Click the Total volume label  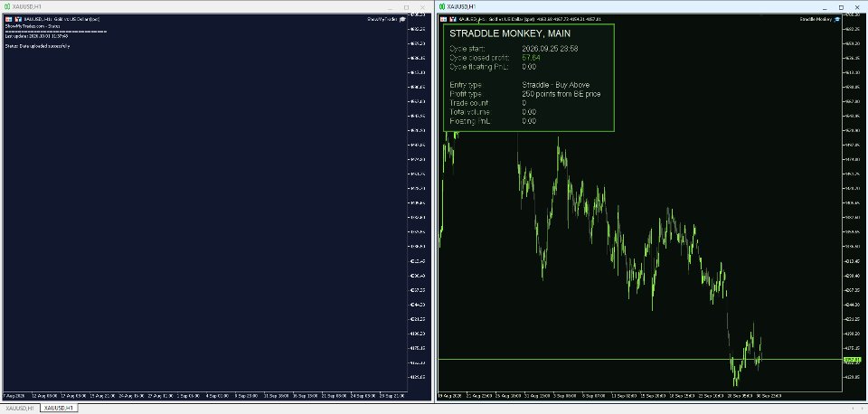(470, 112)
